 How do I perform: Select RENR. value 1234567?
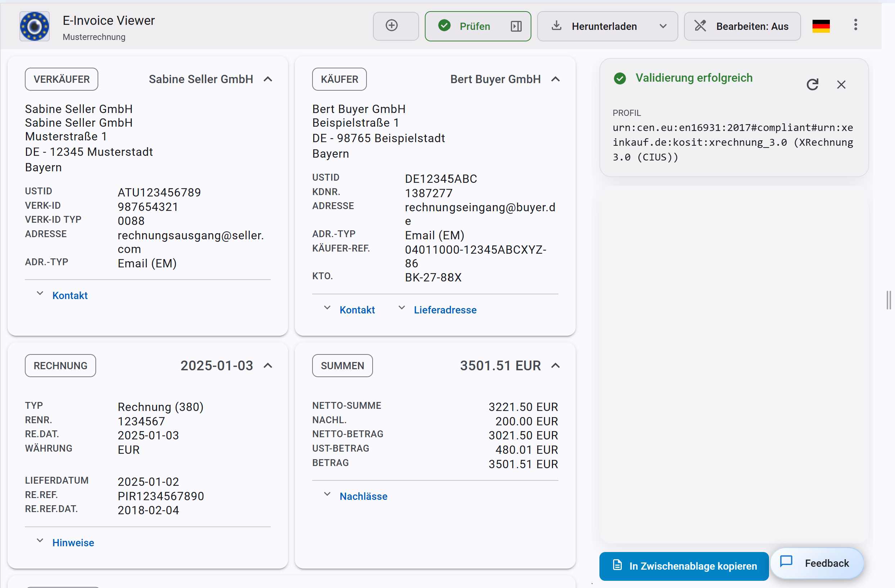[x=141, y=421]
